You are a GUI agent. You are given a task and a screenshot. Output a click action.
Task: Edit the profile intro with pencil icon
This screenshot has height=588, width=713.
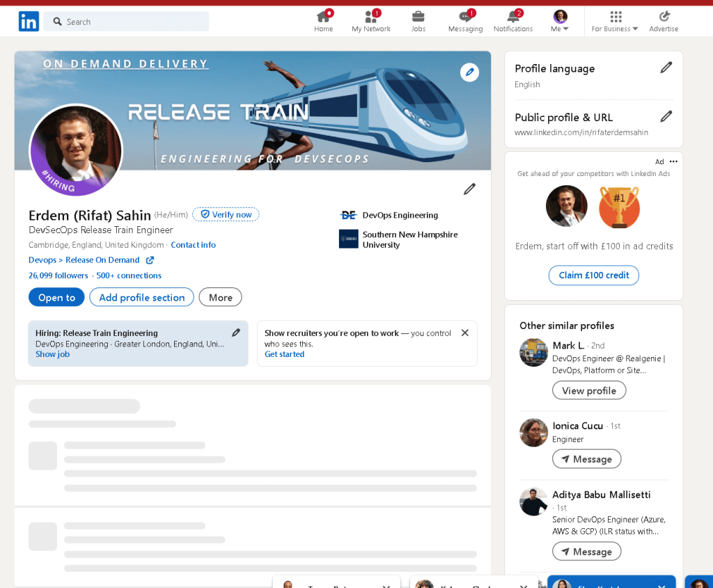click(x=469, y=189)
